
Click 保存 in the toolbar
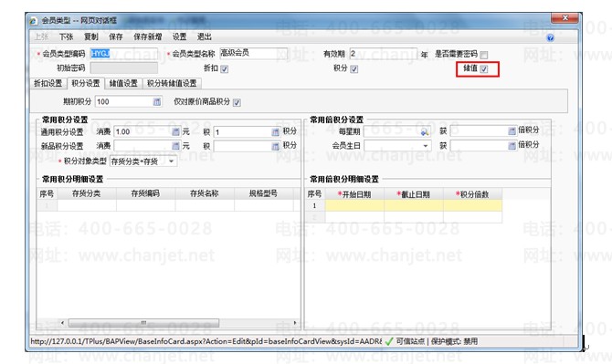115,36
